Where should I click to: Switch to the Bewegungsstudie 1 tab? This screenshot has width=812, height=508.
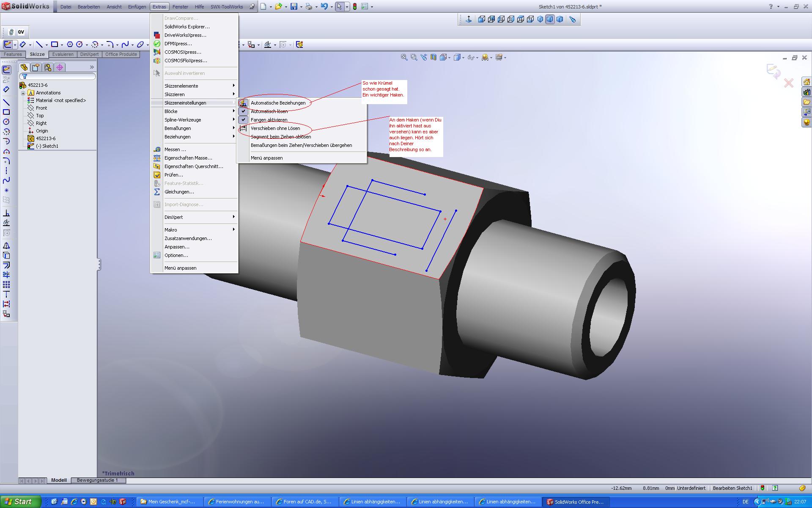click(x=97, y=480)
